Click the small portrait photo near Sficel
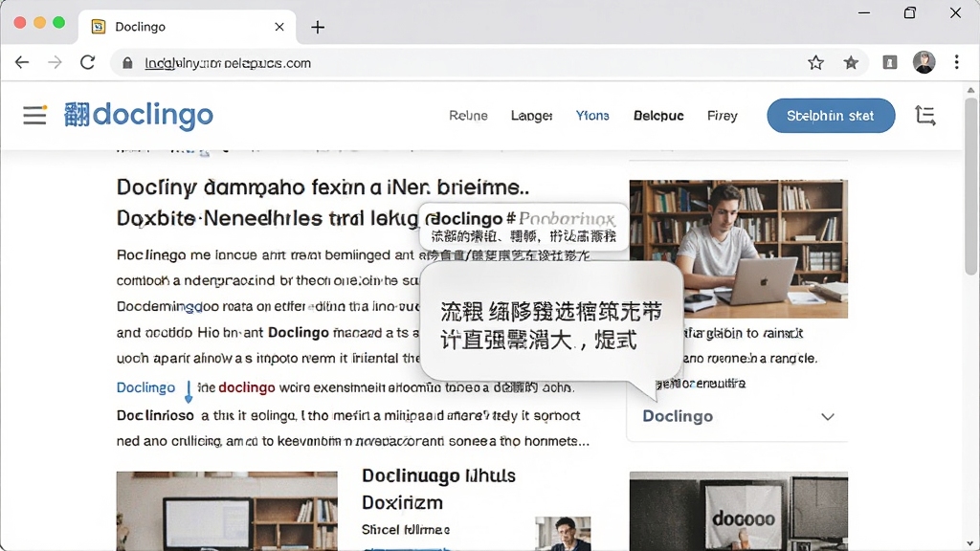The width and height of the screenshot is (980, 551). pos(563,533)
